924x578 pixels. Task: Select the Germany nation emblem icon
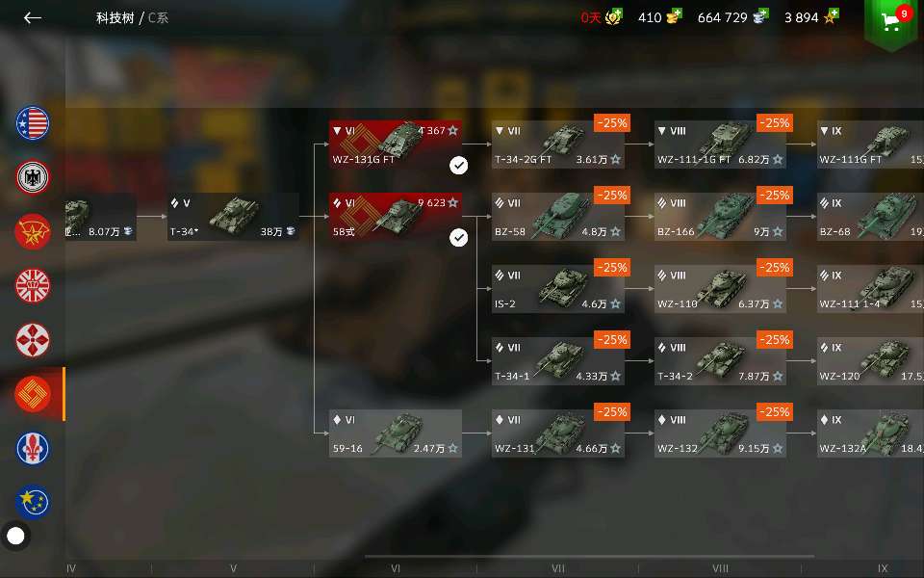coord(33,177)
